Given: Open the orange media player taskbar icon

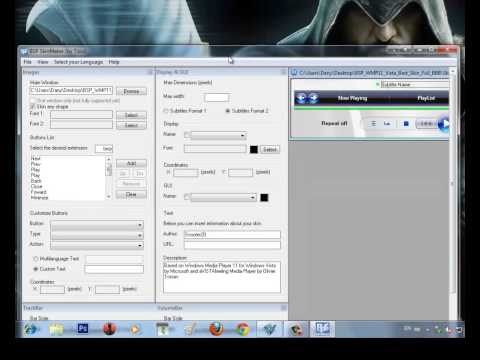Looking at the screenshot, I should point(135,329).
